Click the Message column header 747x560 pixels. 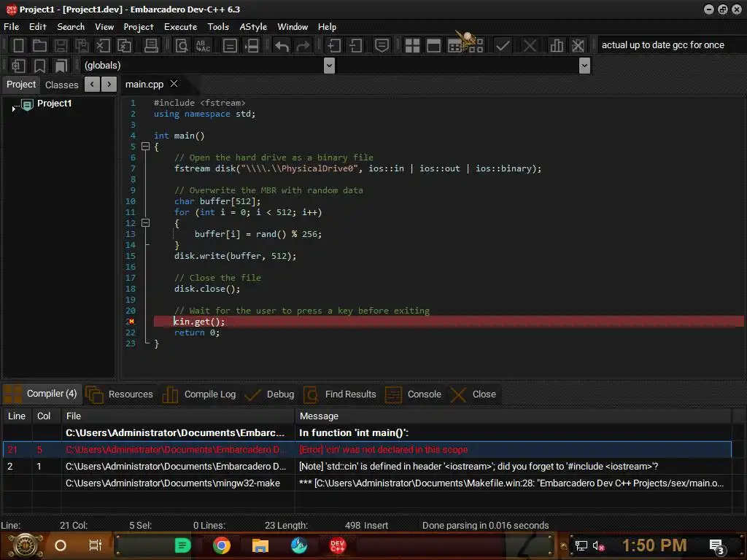pyautogui.click(x=513, y=416)
